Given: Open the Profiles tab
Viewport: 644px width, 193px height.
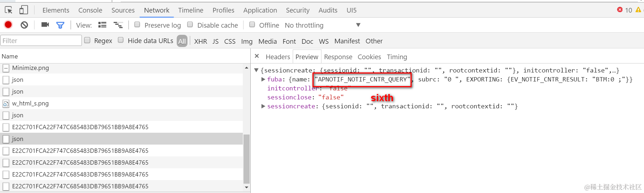Looking at the screenshot, I should click(223, 10).
